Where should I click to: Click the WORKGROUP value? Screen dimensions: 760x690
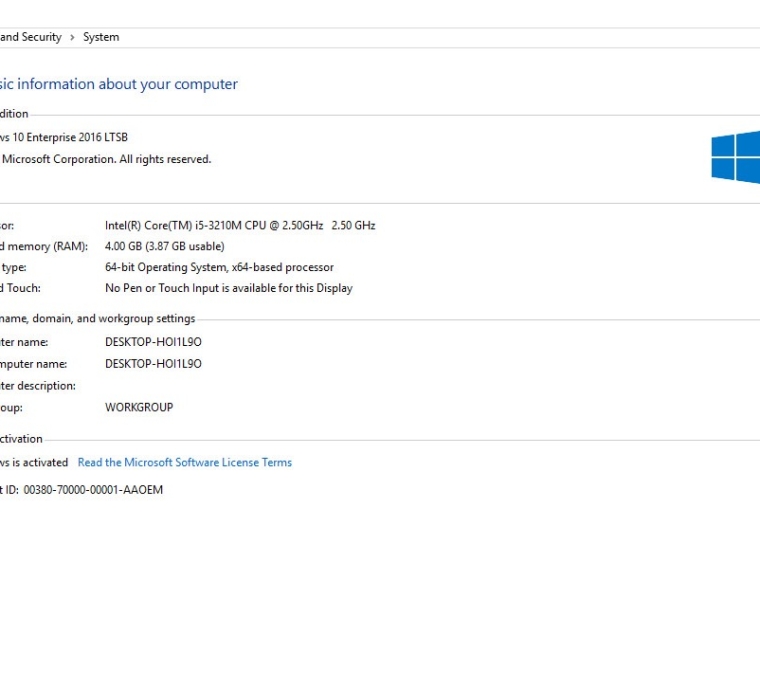click(x=139, y=407)
